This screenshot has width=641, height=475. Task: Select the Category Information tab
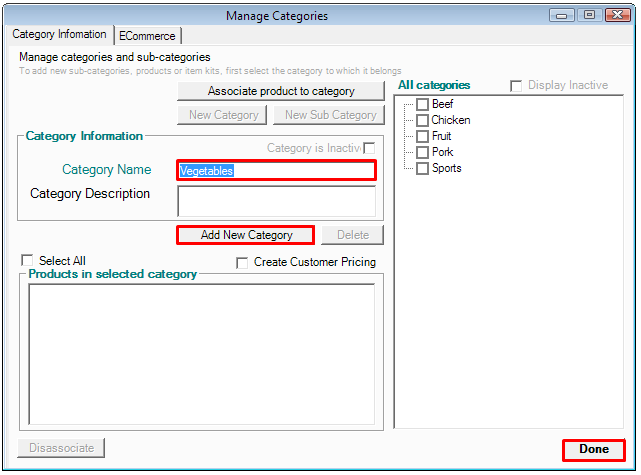click(59, 35)
